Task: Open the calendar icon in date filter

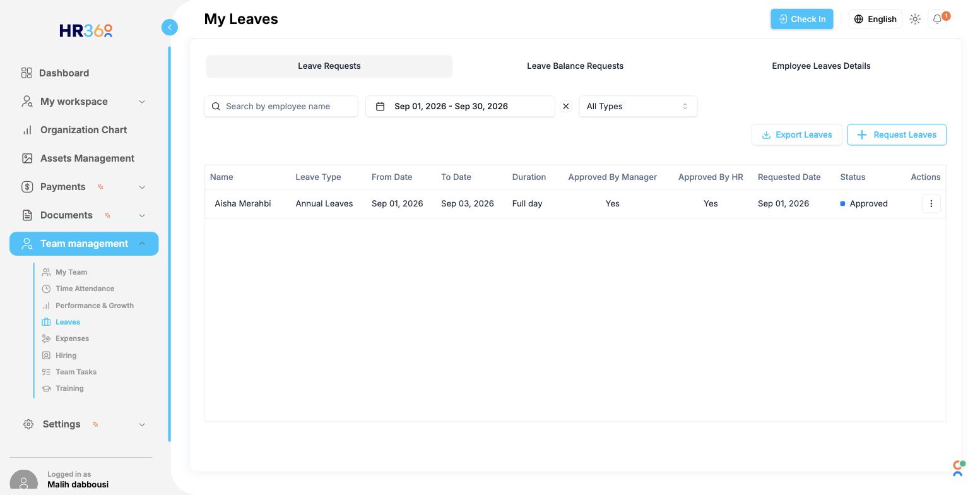Action: tap(381, 106)
